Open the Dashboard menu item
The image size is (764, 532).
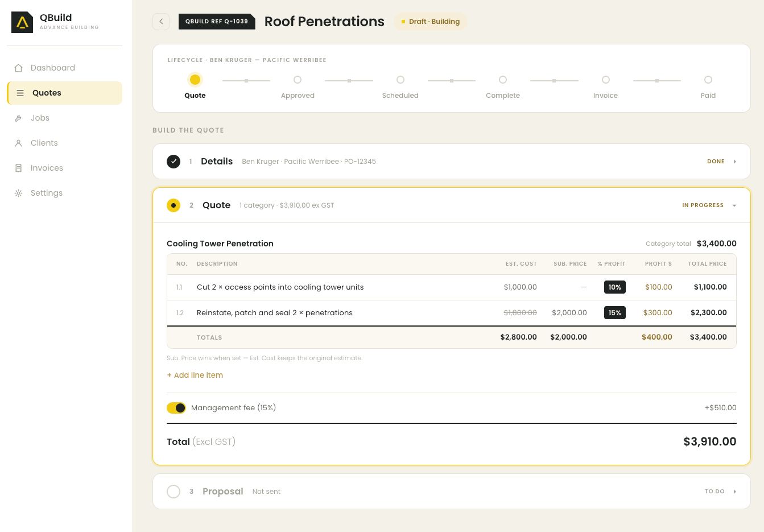65,68
